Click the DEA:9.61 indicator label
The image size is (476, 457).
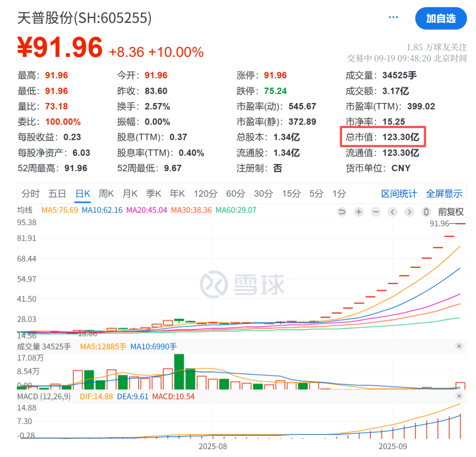(133, 397)
